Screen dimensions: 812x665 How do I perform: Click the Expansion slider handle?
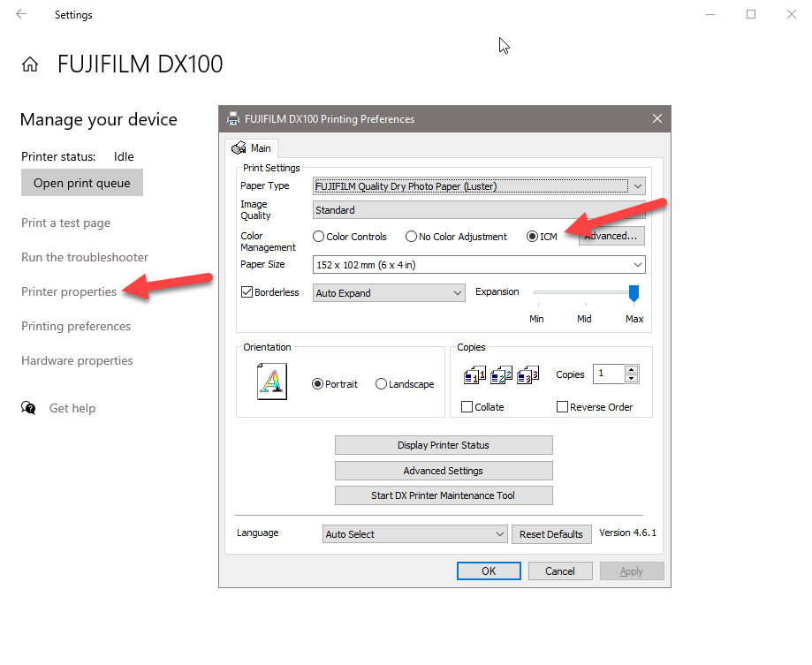(634, 293)
